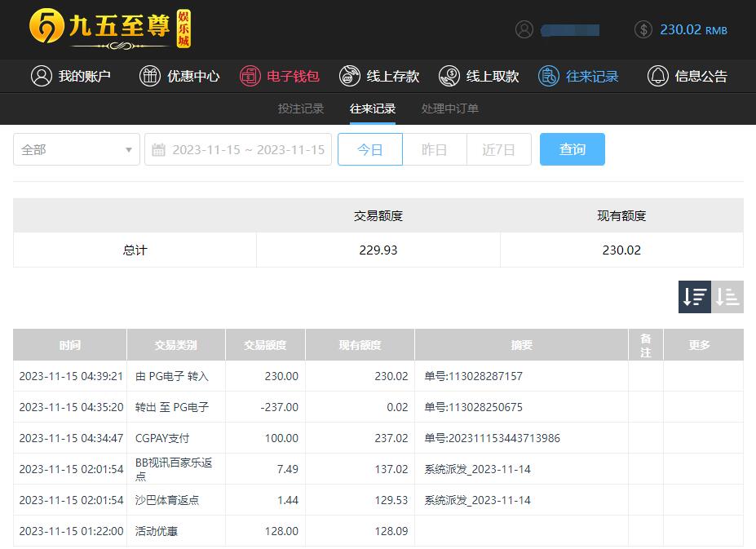This screenshot has width=756, height=549.
Task: Click the 优惠中心 gift icon
Action: tap(150, 76)
